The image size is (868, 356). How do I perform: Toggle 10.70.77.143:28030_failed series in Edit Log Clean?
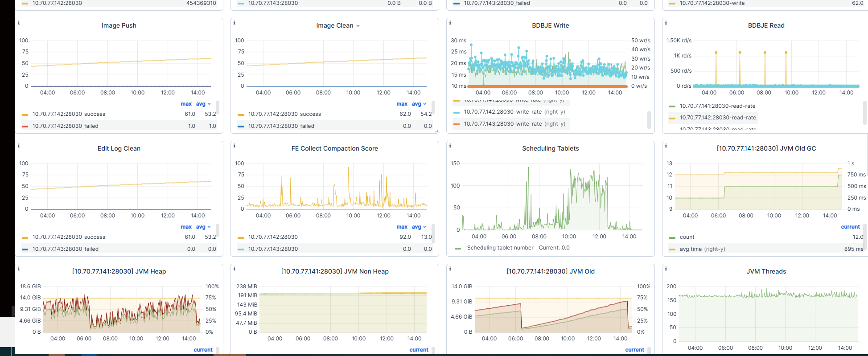tap(65, 249)
